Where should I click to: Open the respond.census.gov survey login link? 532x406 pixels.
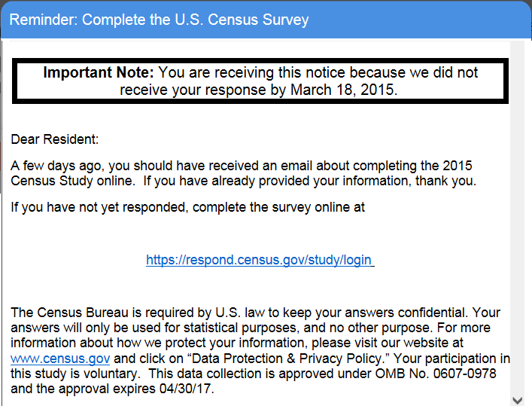point(260,260)
